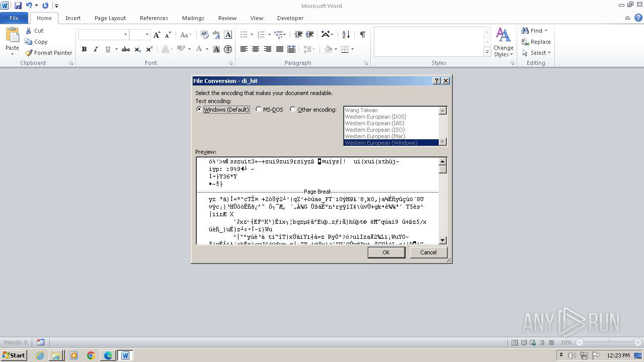Open the Font dialog launcher
Image resolution: width=644 pixels, height=362 pixels.
click(230, 63)
